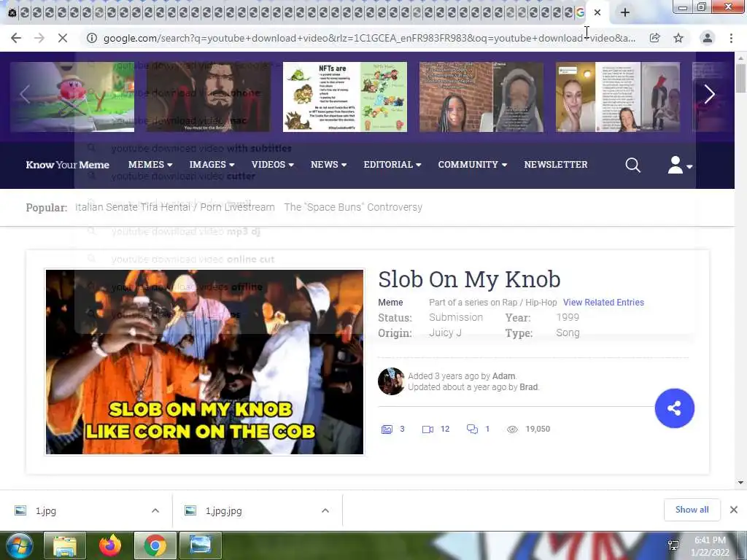Open View Related Entries link
Screen dimensions: 747x560
coord(603,303)
